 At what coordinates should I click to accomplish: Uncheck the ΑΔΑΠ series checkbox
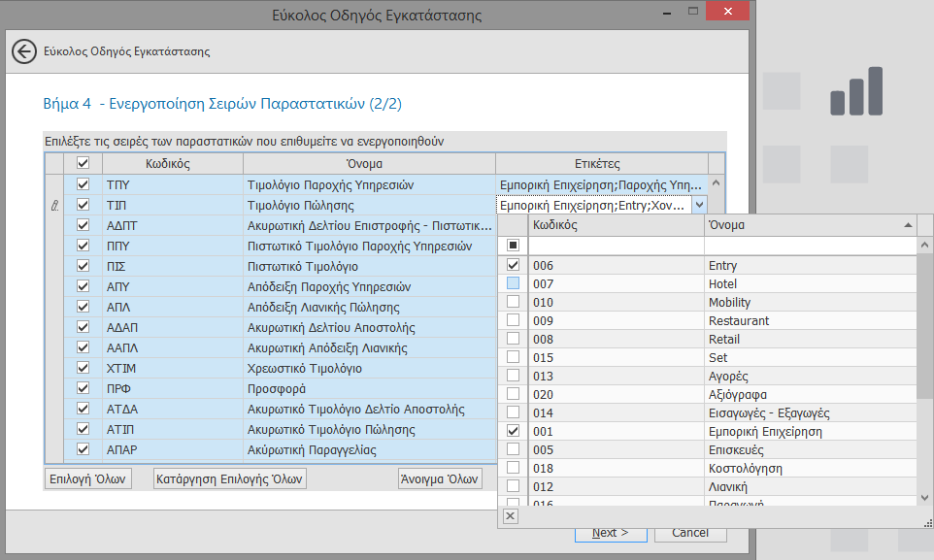83,327
